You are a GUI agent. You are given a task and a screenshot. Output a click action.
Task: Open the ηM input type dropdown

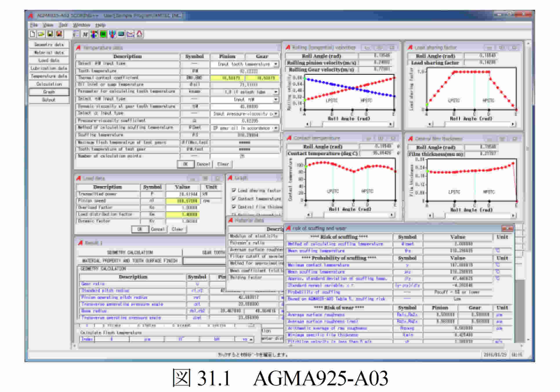click(x=276, y=99)
